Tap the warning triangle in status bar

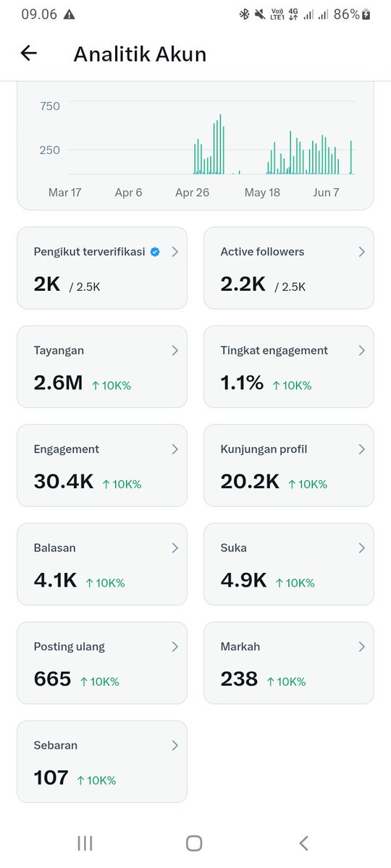[x=69, y=14]
